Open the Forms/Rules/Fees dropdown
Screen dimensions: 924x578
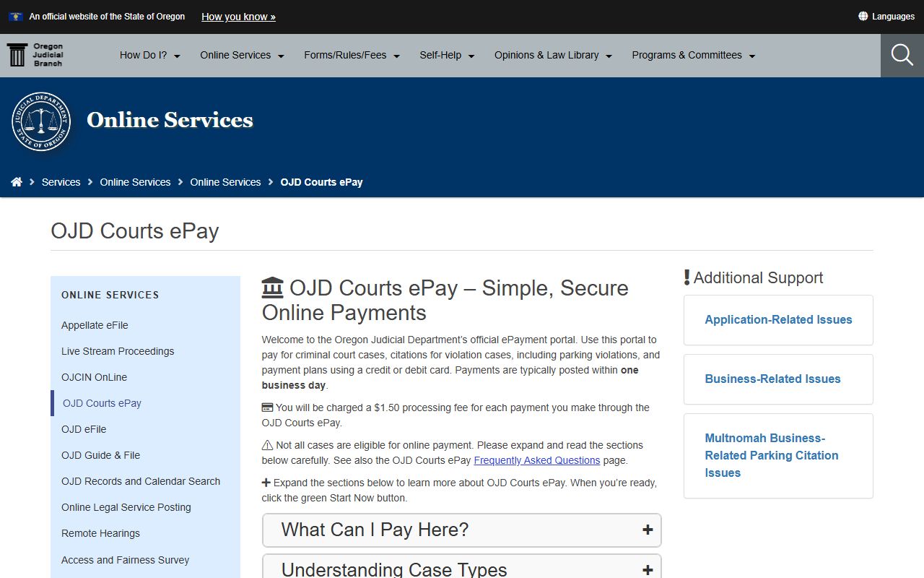coord(352,55)
